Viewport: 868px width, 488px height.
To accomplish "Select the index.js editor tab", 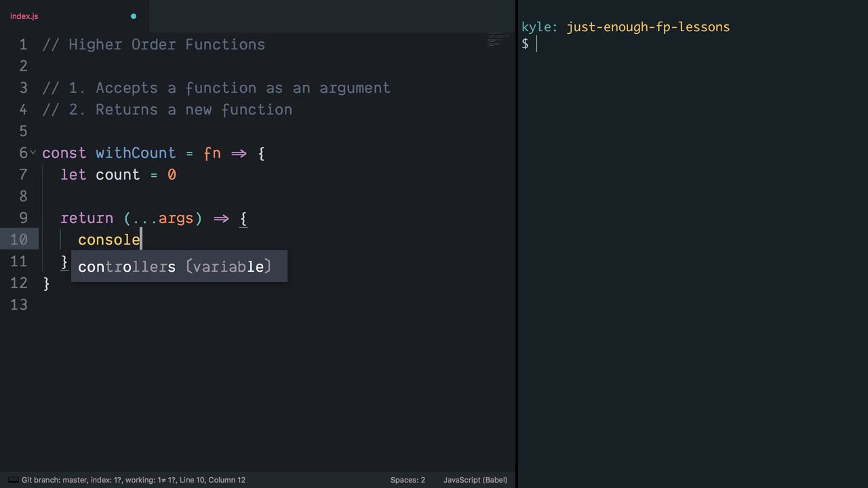I will (24, 16).
